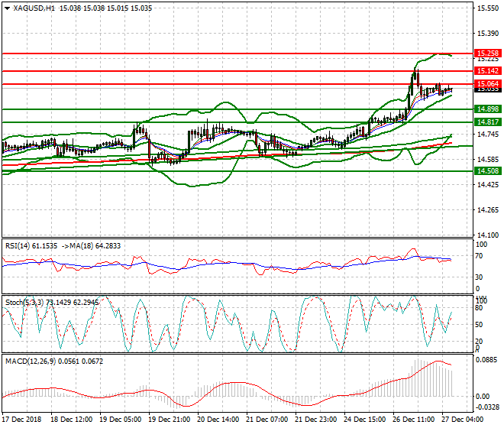
Task: Click the 26 Dec 11:00 time label
Action: click(413, 420)
